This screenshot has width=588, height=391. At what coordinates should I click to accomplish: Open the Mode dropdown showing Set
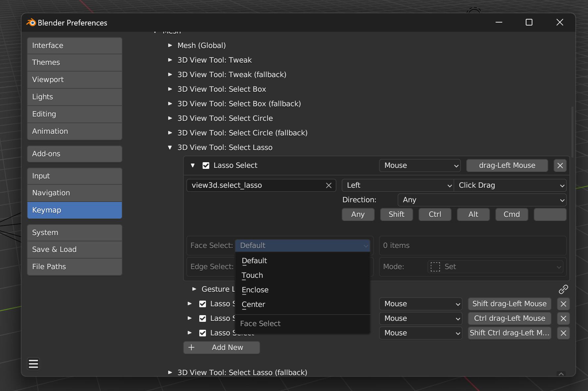[495, 267]
